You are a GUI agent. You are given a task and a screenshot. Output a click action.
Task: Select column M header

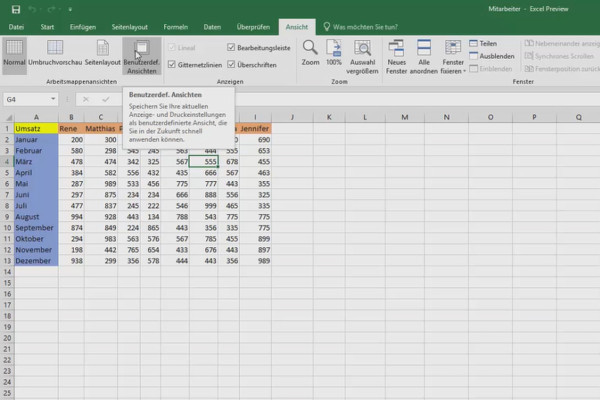pos(404,117)
